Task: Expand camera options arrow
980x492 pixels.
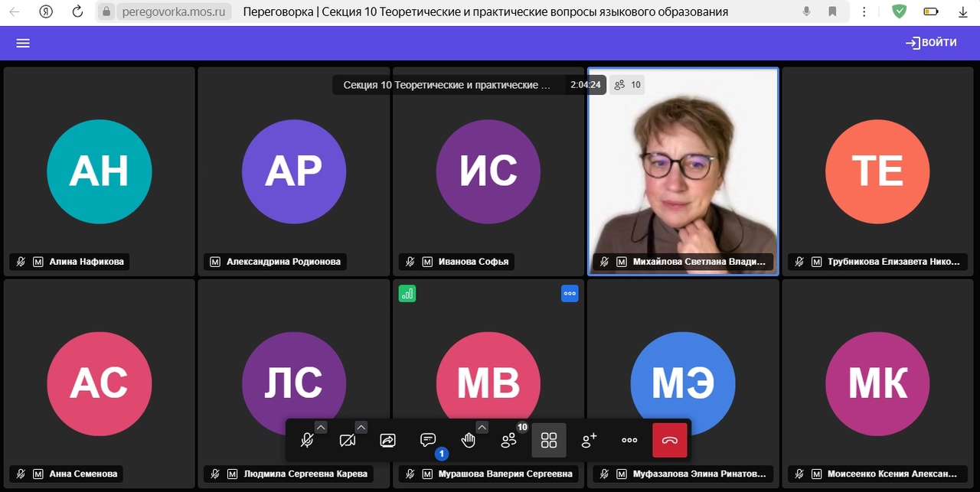Action: (361, 427)
